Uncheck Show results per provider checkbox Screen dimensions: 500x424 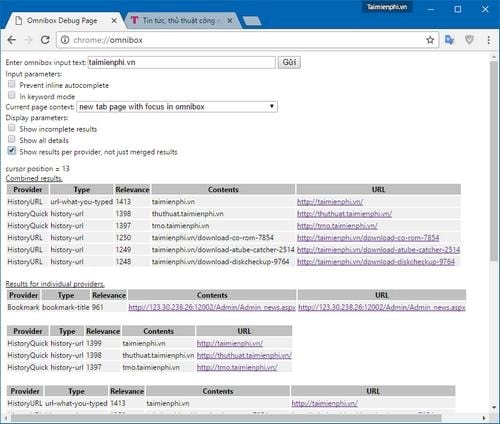click(12, 150)
